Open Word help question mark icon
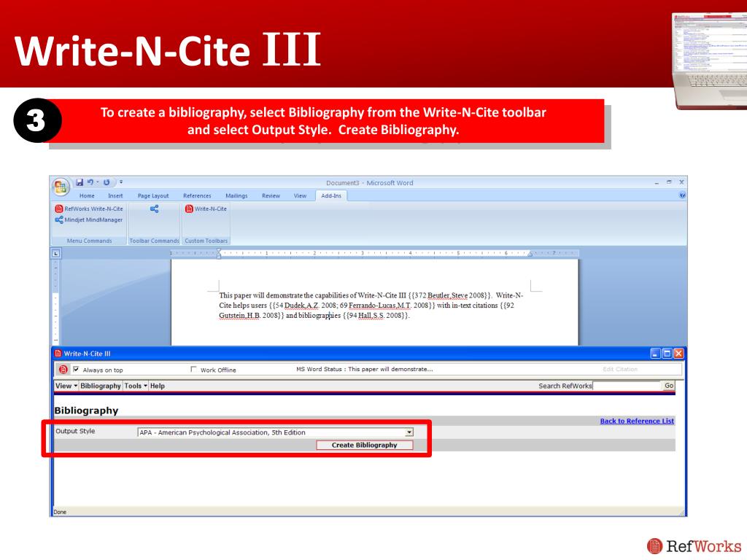 (682, 195)
